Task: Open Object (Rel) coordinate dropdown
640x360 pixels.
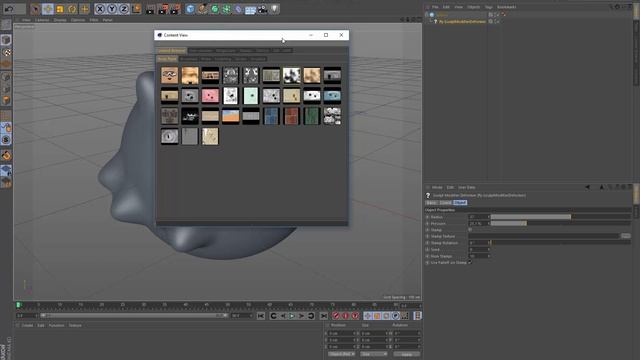Action: 342,354
